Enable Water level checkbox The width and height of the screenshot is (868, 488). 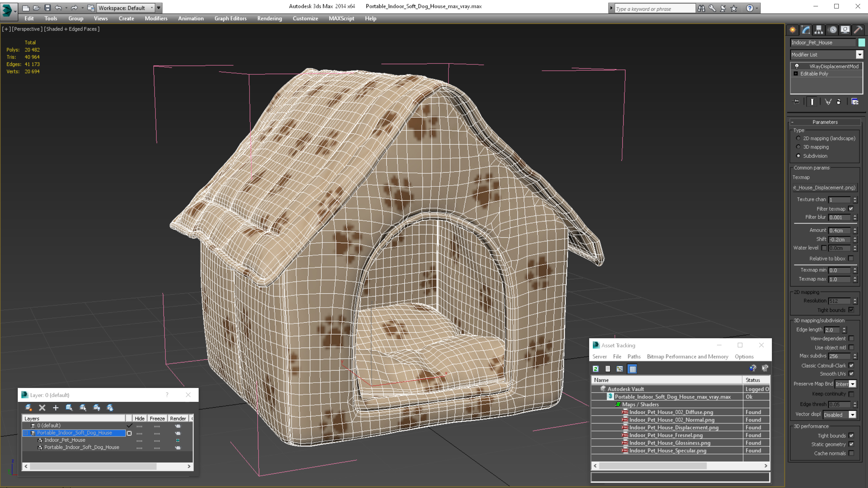coord(824,248)
